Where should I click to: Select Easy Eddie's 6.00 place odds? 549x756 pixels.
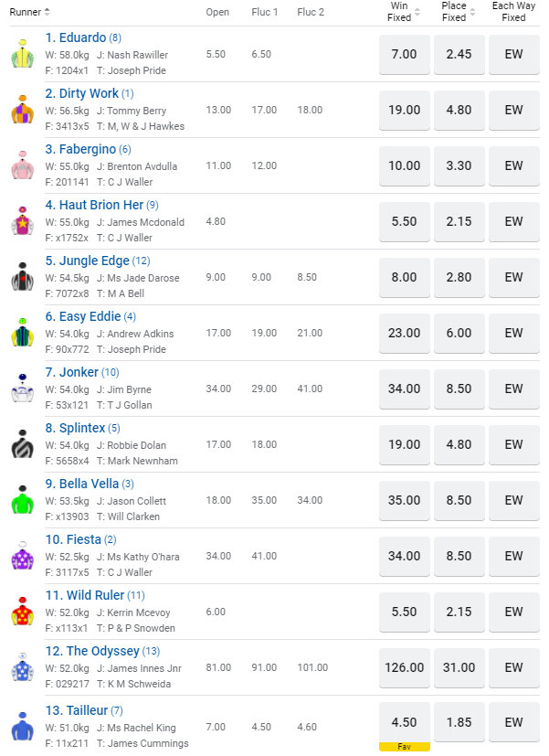pyautogui.click(x=459, y=334)
